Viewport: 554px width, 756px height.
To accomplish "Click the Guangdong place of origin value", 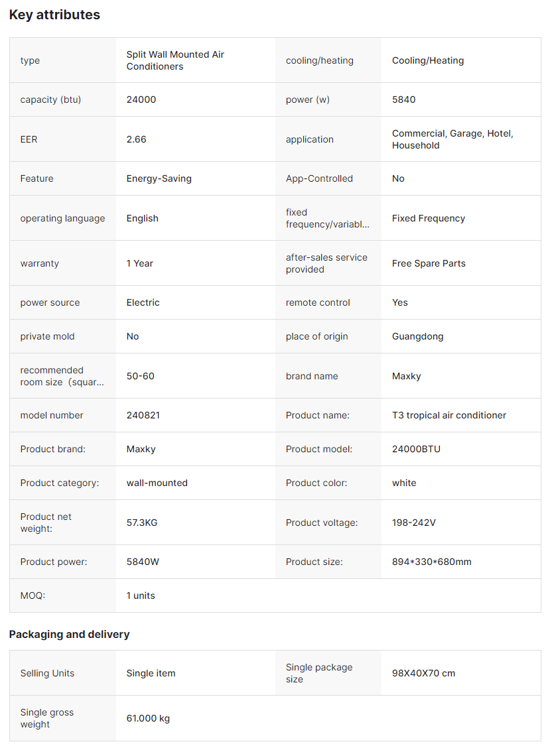I will 417,336.
